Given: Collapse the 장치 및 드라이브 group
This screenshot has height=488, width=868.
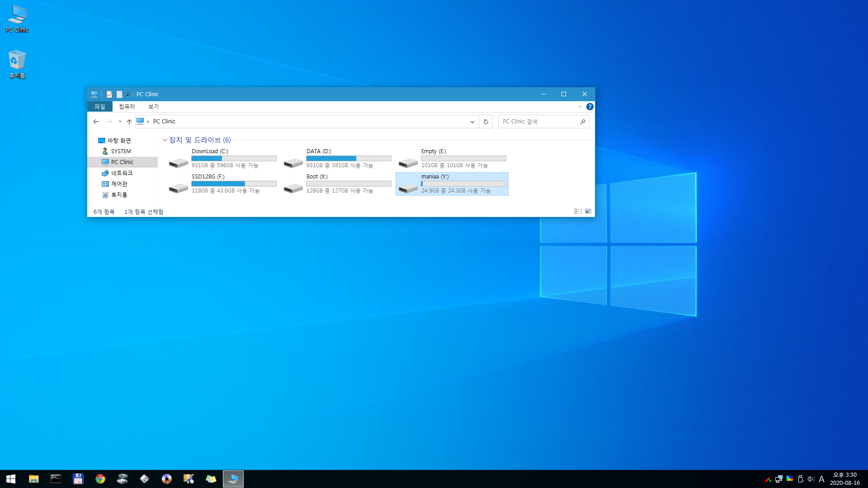Looking at the screenshot, I should [165, 140].
